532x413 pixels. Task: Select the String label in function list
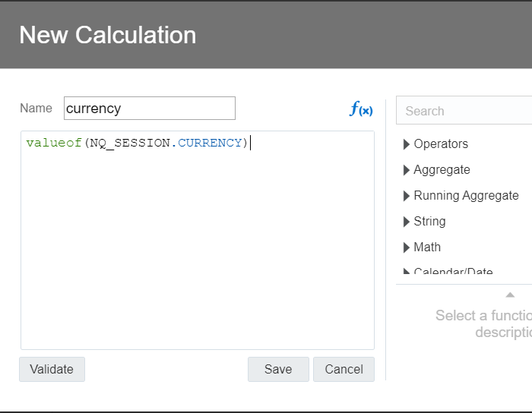pos(429,222)
